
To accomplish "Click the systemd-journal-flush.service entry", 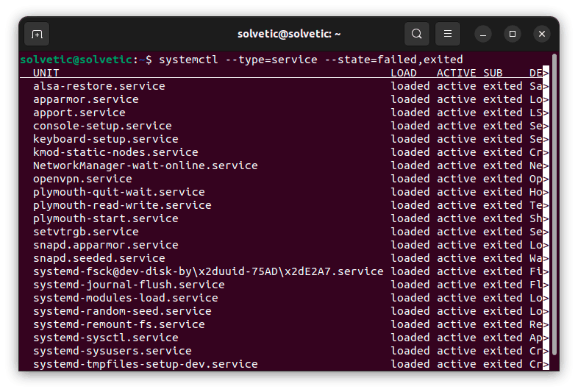I will point(129,285).
